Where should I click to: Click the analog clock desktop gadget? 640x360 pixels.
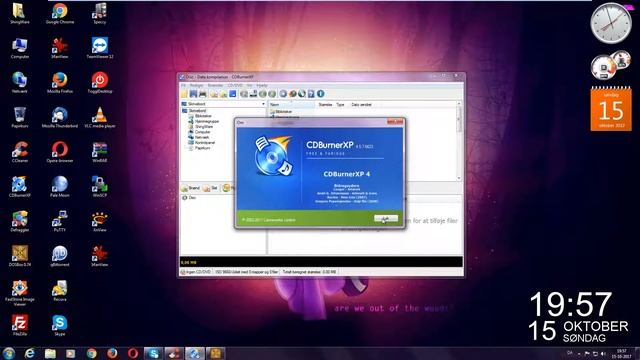[x=611, y=23]
